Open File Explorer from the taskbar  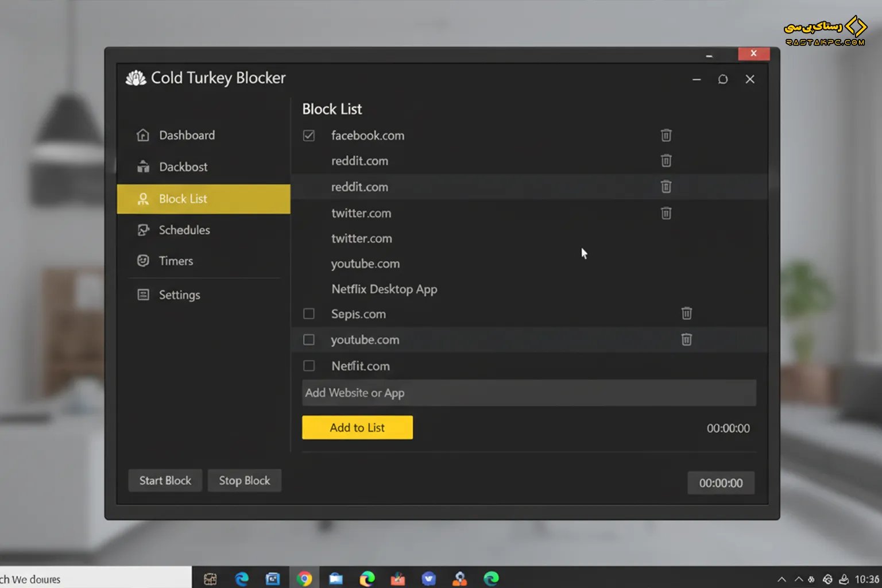[336, 578]
